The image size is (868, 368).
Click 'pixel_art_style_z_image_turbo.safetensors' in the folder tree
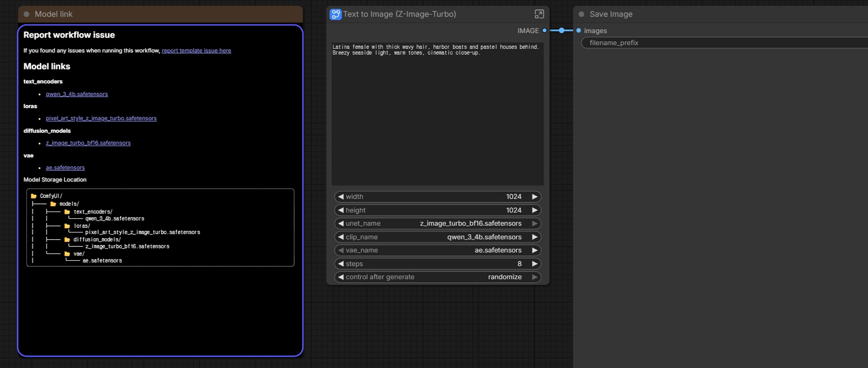[x=142, y=232]
